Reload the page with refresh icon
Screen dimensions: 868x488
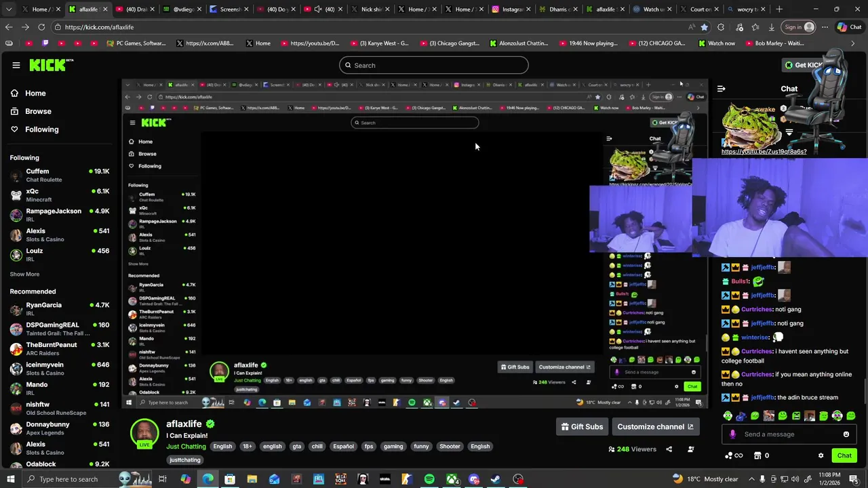click(41, 27)
